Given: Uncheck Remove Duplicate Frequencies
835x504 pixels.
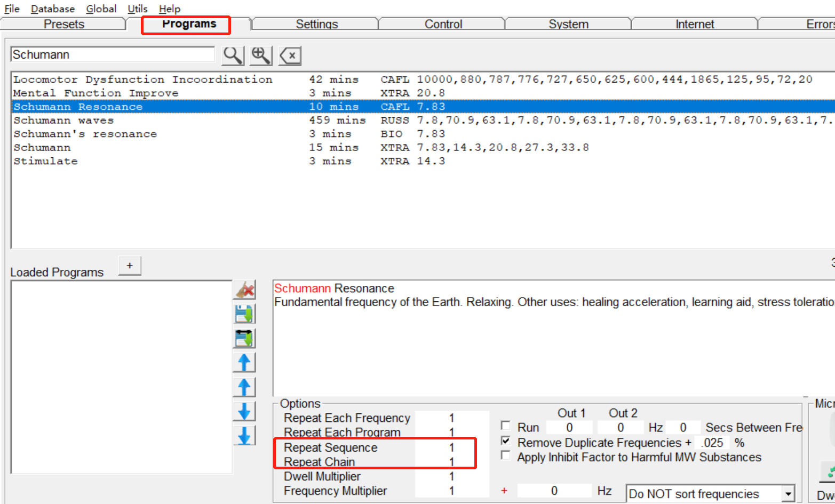Looking at the screenshot, I should pyautogui.click(x=506, y=441).
